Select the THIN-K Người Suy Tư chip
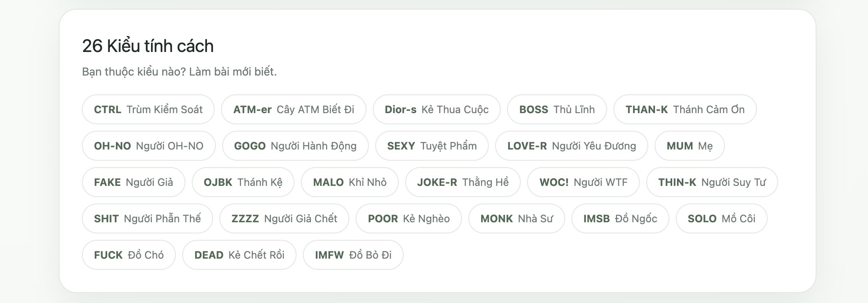 [712, 182]
